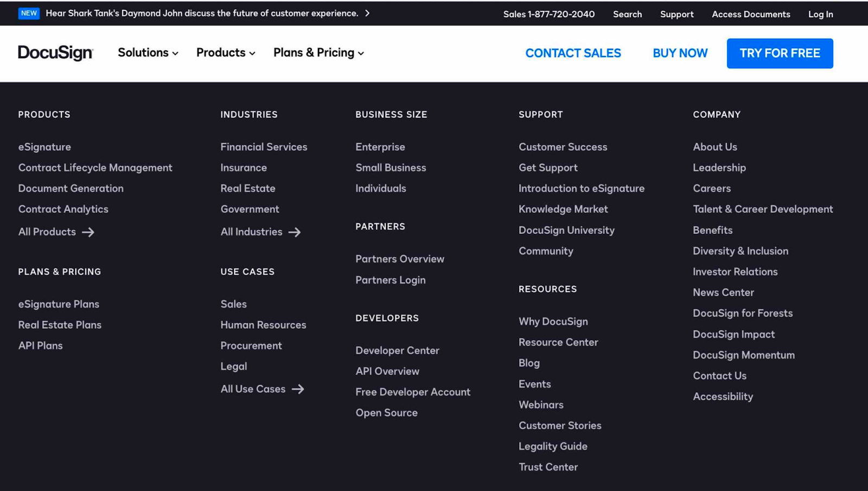This screenshot has width=868, height=491.
Task: Click the arrow next to All Use Cases
Action: coord(298,389)
